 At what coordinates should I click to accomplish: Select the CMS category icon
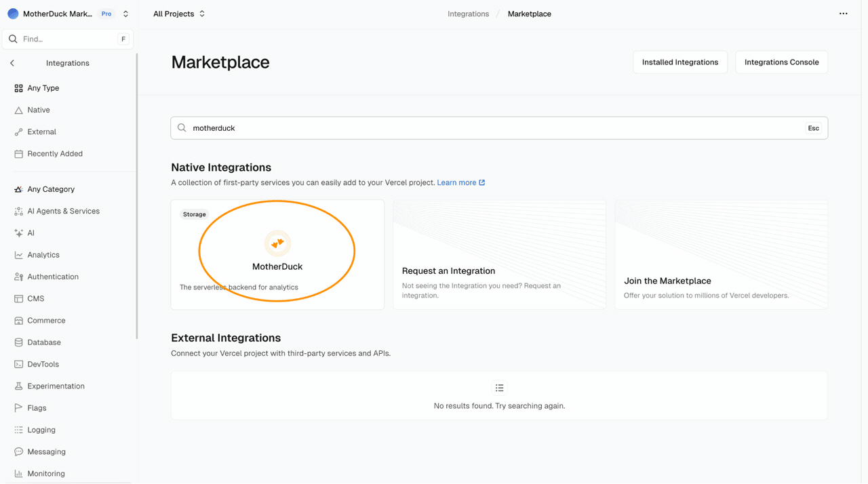click(18, 298)
